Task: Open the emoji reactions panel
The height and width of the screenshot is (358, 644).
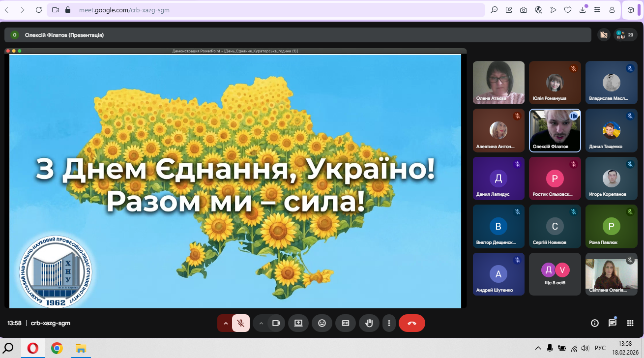Action: [x=322, y=323]
